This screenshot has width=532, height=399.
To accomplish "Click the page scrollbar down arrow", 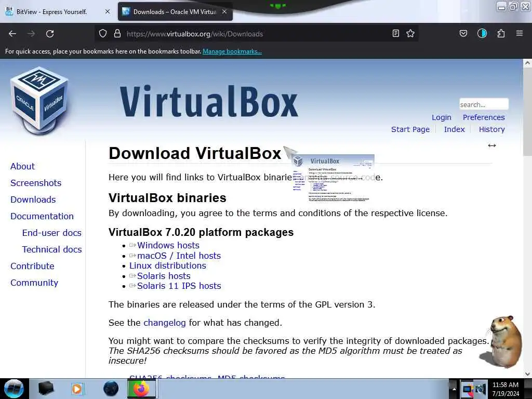I will (x=527, y=374).
